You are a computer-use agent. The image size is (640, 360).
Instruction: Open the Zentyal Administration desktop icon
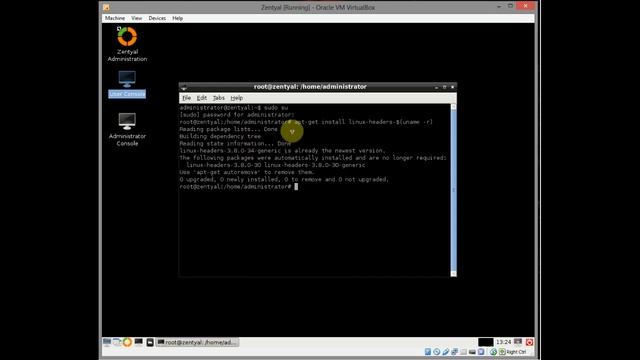pos(127,44)
